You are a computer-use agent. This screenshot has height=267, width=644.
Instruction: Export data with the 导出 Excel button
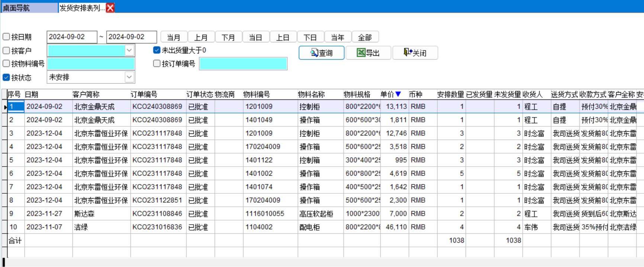(x=368, y=53)
